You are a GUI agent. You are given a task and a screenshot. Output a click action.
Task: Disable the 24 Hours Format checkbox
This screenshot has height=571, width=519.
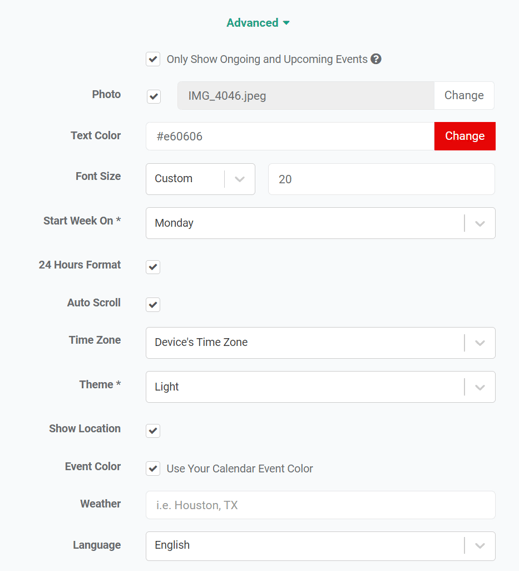[153, 267]
